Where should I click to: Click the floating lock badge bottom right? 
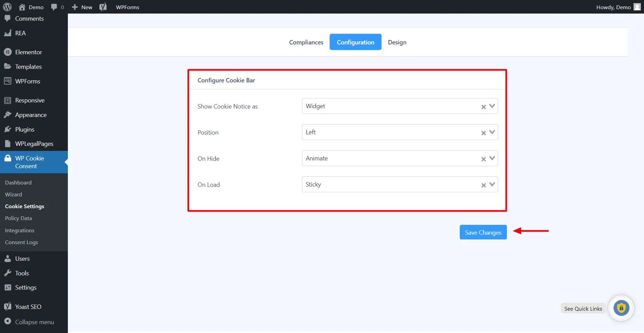point(621,308)
